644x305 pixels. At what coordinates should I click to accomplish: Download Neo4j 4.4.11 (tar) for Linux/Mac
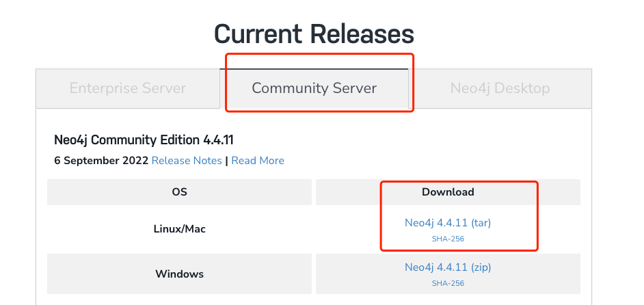pyautogui.click(x=448, y=223)
